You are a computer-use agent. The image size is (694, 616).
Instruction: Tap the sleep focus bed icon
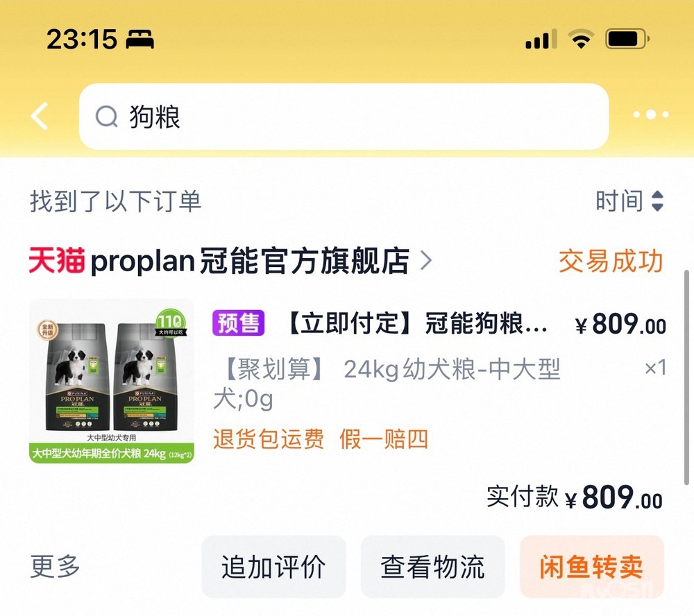click(140, 39)
